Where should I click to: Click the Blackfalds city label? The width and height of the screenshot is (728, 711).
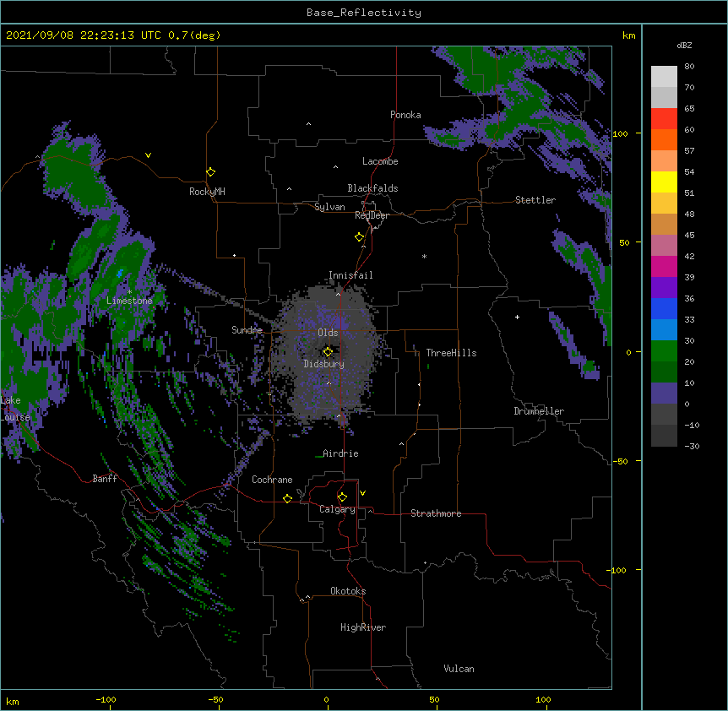(372, 188)
